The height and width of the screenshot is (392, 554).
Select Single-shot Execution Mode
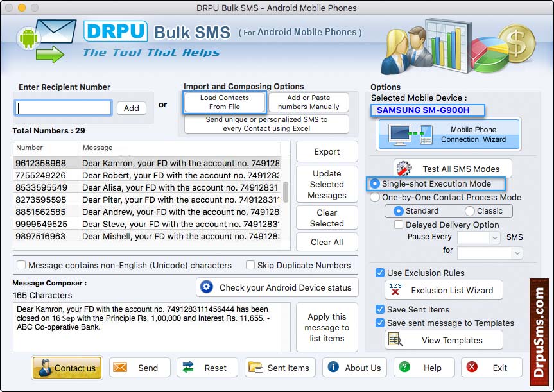coord(375,183)
